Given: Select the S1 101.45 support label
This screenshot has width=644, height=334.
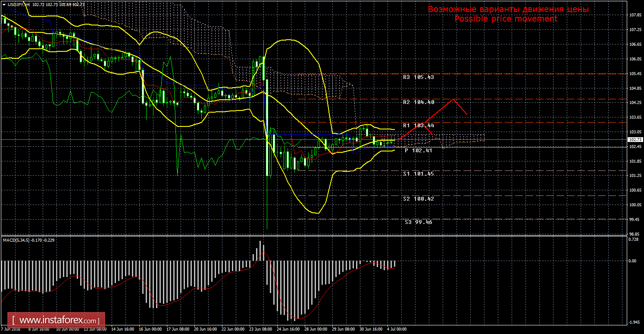Looking at the screenshot, I should pos(418,173).
